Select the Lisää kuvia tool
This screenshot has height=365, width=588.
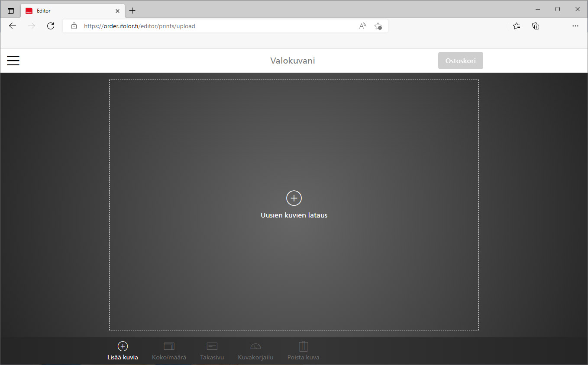pyautogui.click(x=123, y=351)
